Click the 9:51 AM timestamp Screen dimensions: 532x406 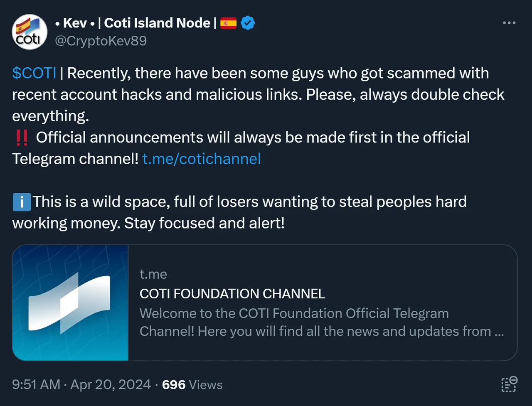click(x=36, y=384)
